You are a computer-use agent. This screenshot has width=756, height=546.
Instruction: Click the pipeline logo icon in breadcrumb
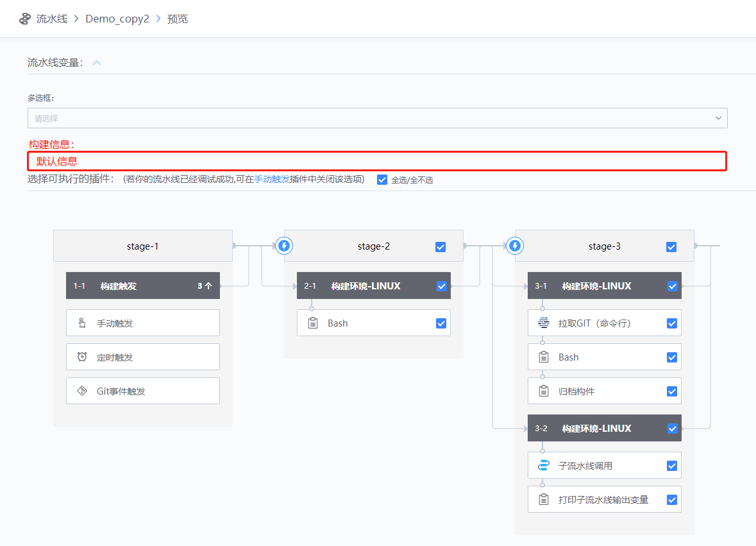point(24,19)
